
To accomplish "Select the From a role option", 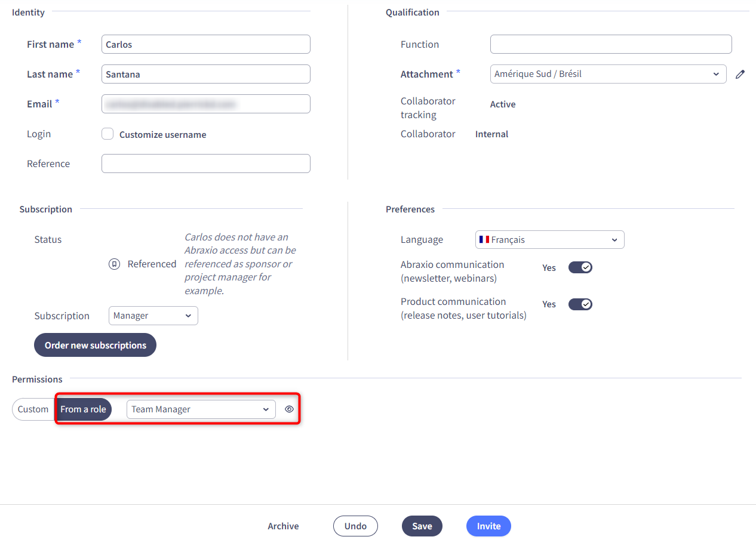I will (83, 409).
